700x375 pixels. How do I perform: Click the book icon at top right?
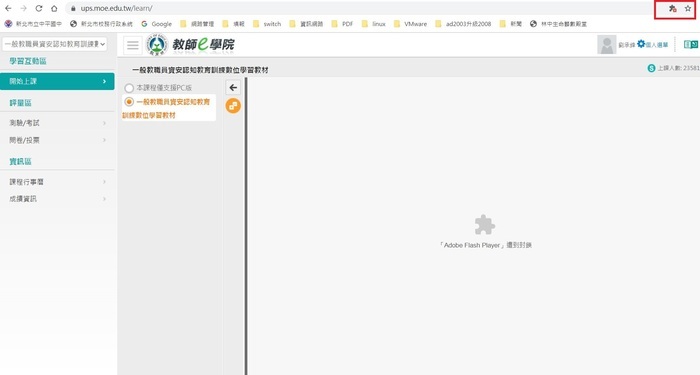[x=691, y=44]
